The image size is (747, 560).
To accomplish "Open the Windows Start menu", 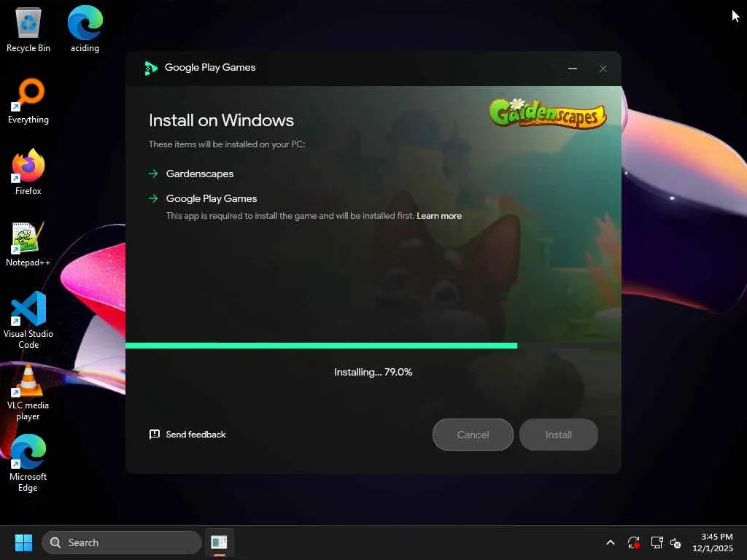I will [x=23, y=542].
